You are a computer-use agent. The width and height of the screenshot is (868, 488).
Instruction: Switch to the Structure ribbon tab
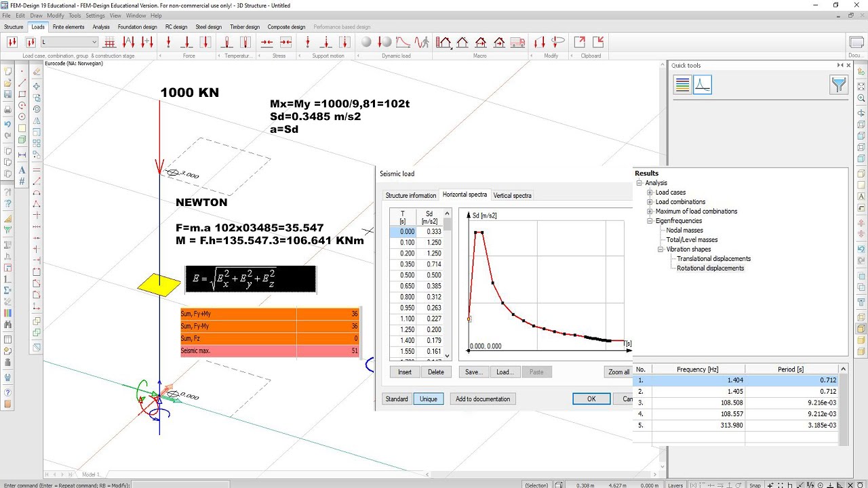(x=14, y=27)
